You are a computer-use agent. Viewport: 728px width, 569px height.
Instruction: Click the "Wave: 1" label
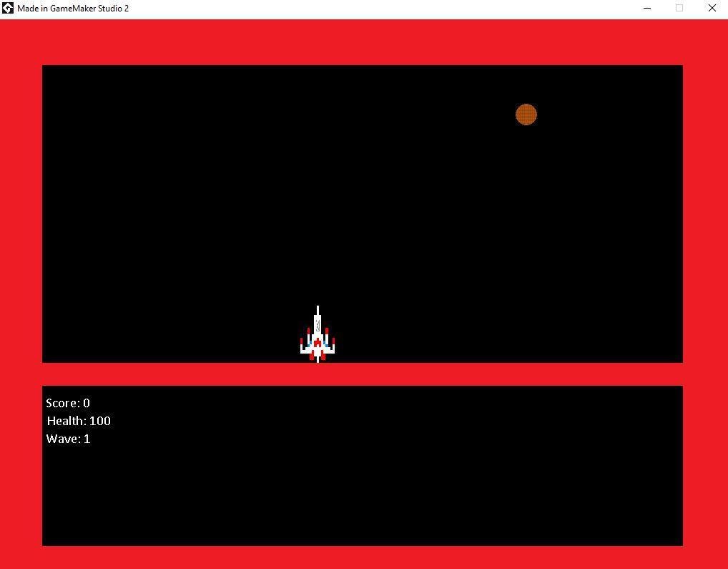68,439
